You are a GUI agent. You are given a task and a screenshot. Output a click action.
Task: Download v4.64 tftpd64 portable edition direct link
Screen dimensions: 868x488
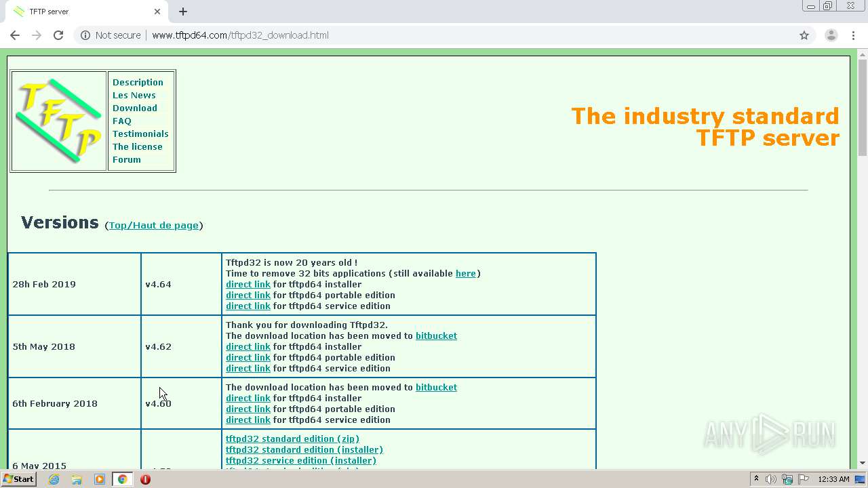248,295
